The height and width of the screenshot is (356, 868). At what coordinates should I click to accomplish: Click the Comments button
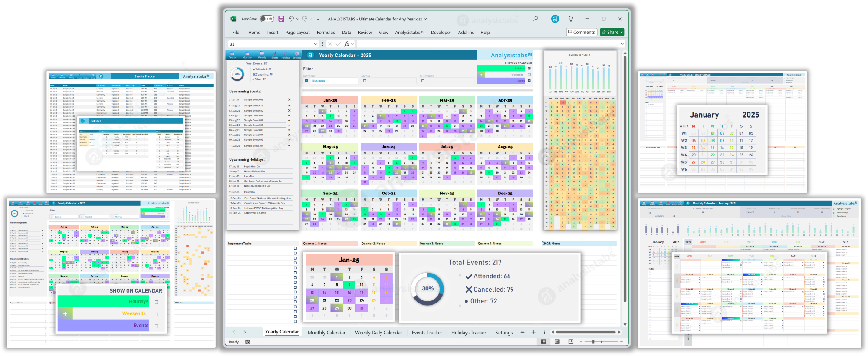(x=582, y=32)
